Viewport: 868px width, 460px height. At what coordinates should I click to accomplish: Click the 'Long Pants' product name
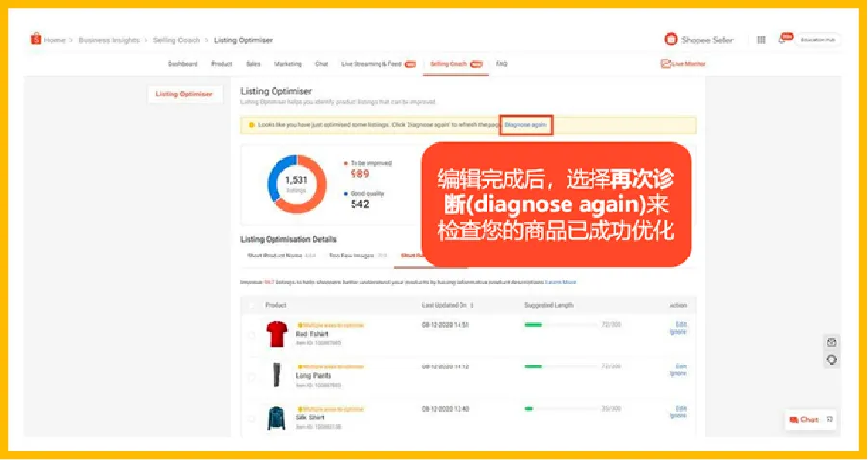click(x=313, y=376)
